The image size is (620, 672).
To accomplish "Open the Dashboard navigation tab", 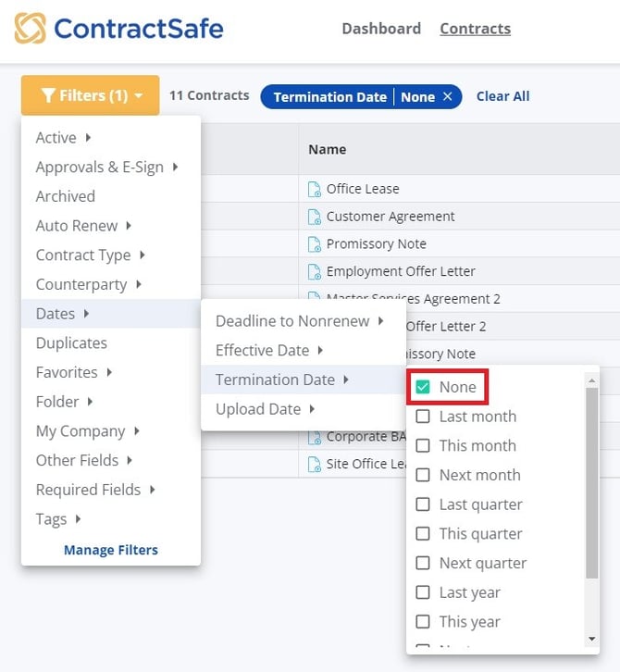I will click(x=381, y=29).
